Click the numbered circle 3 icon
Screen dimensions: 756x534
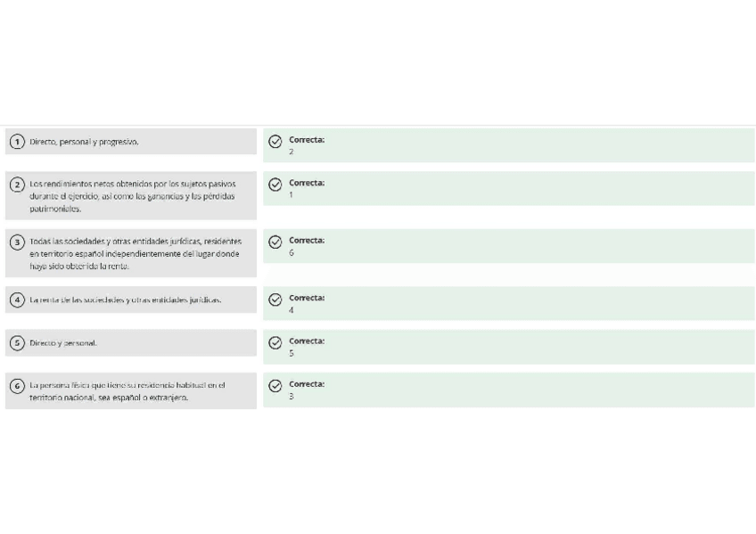click(17, 242)
